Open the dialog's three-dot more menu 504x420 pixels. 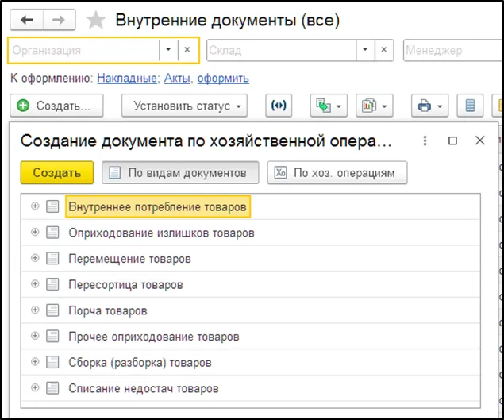coord(425,141)
